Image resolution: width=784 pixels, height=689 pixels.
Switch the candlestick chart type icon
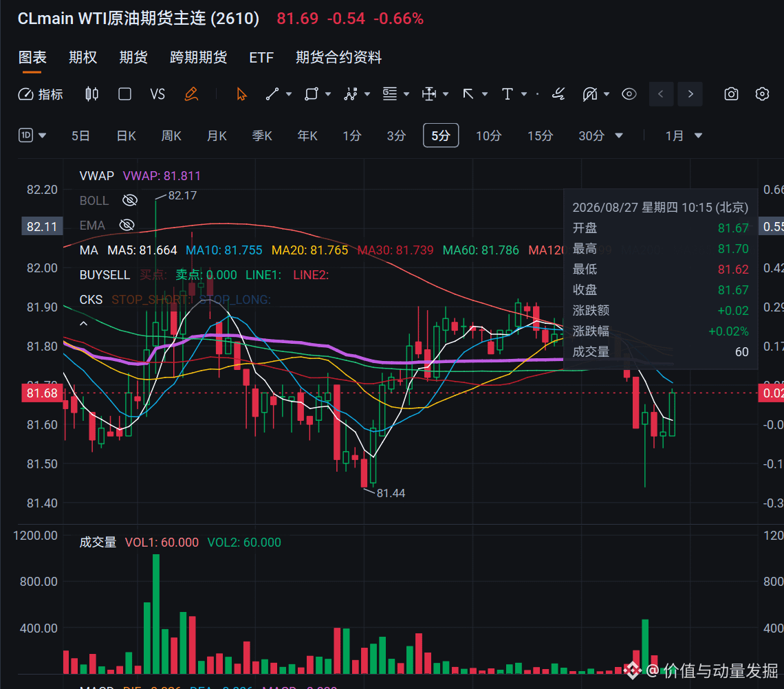pyautogui.click(x=91, y=94)
